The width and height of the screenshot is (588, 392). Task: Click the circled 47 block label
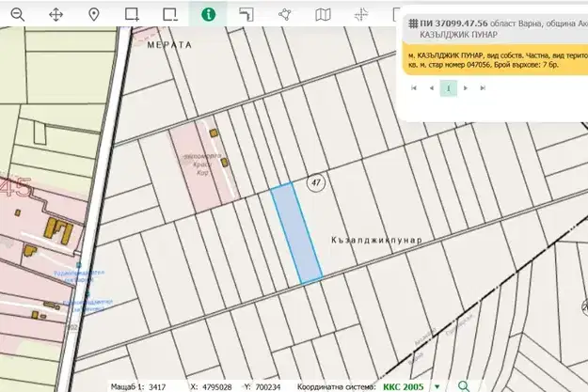click(x=316, y=182)
